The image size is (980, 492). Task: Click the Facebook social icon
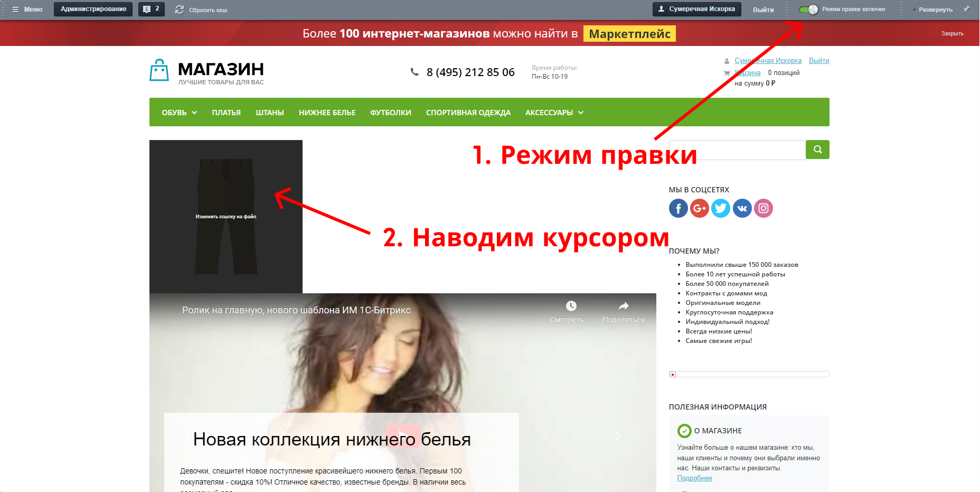tap(678, 208)
